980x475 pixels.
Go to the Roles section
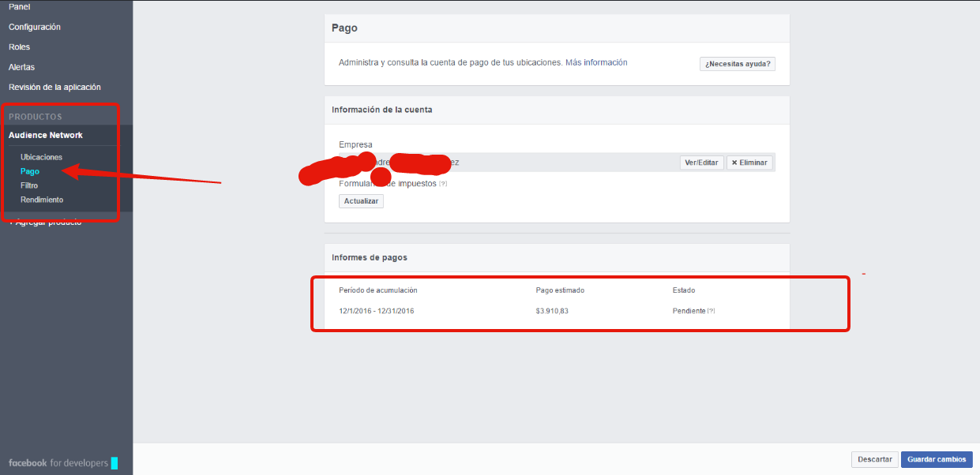(19, 47)
